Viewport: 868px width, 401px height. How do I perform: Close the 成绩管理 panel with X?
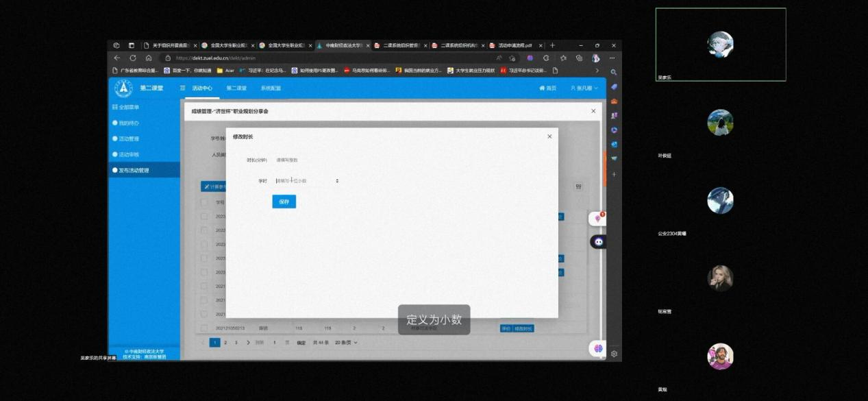coord(593,111)
